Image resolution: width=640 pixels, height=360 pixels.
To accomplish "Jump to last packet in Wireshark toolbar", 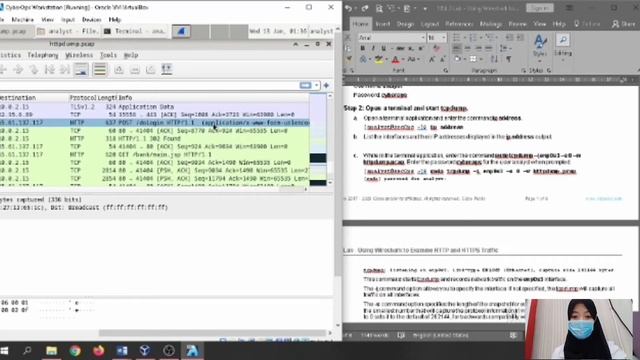I will [x=65, y=70].
